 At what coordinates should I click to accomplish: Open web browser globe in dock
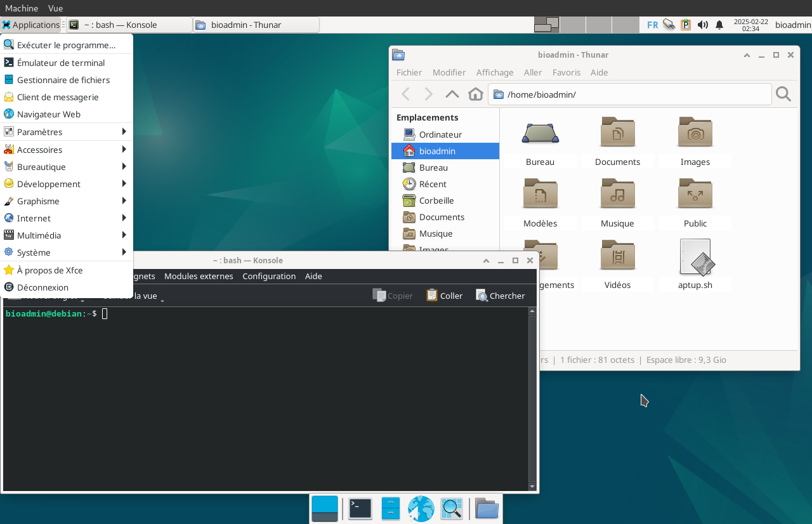click(x=421, y=509)
